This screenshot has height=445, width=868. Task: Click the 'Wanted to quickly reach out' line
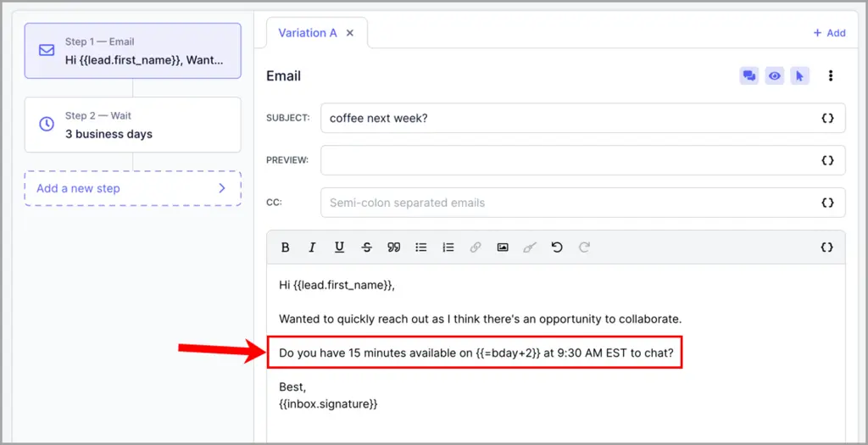coord(480,320)
